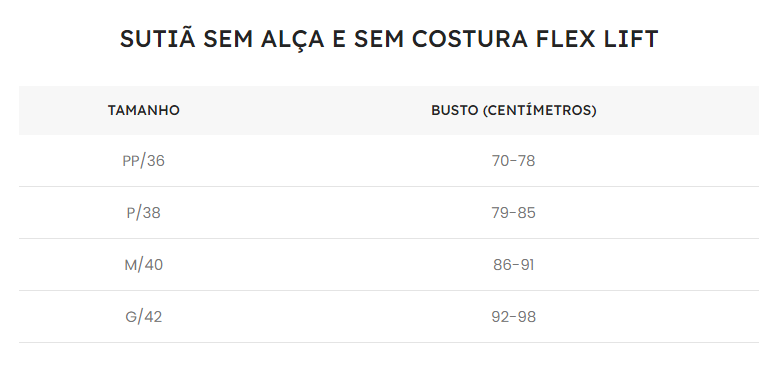The height and width of the screenshot is (365, 779).
Task: Click the gray table header row background
Action: [389, 110]
